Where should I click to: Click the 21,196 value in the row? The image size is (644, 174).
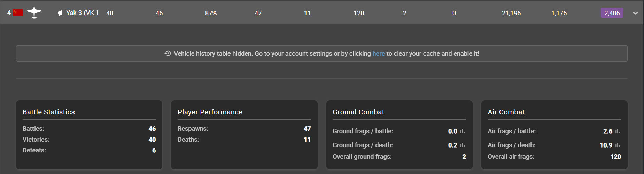pyautogui.click(x=511, y=13)
